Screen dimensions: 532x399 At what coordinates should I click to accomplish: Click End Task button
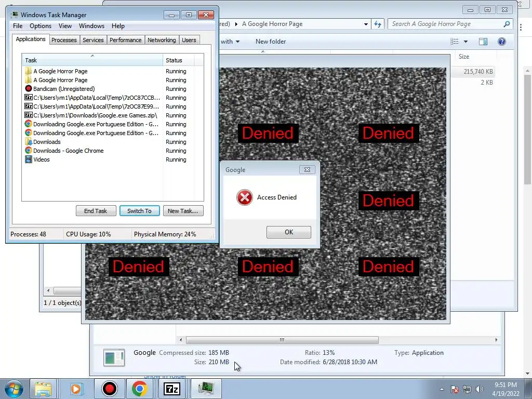click(96, 211)
